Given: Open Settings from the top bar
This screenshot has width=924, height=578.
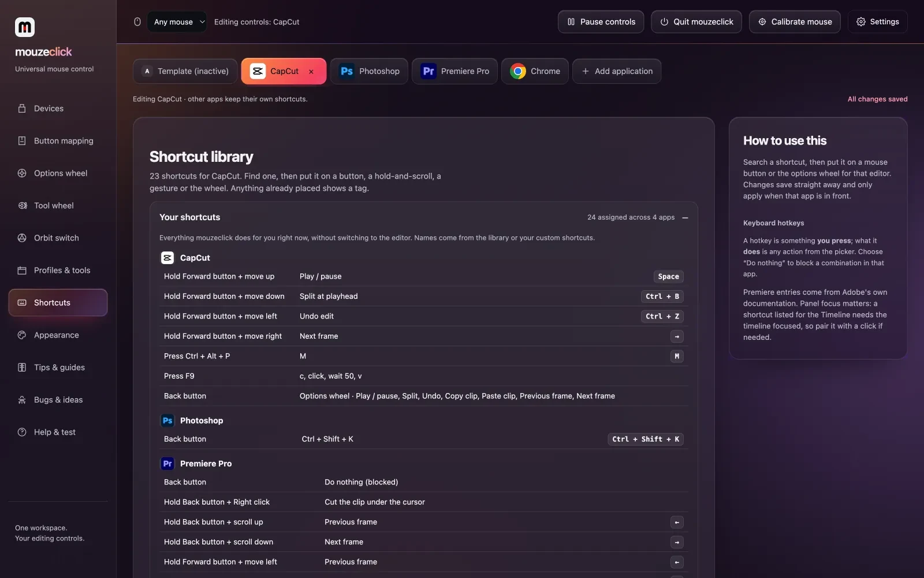Looking at the screenshot, I should click(x=878, y=22).
